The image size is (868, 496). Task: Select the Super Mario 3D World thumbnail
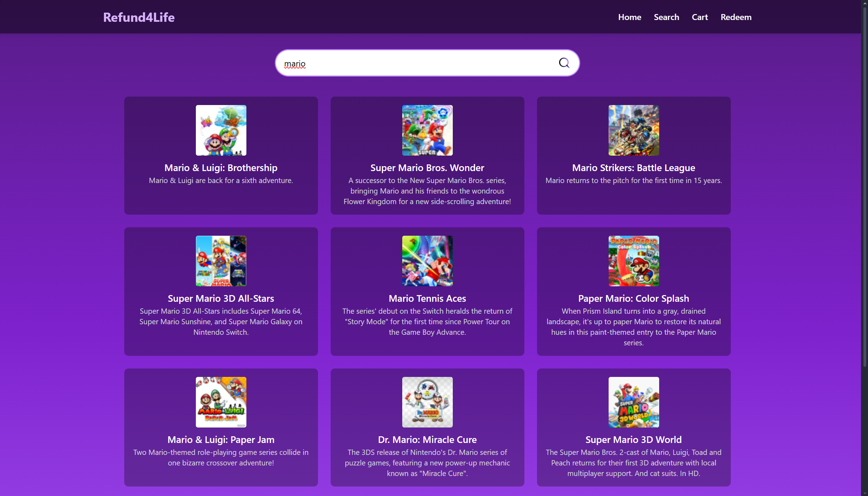click(633, 402)
